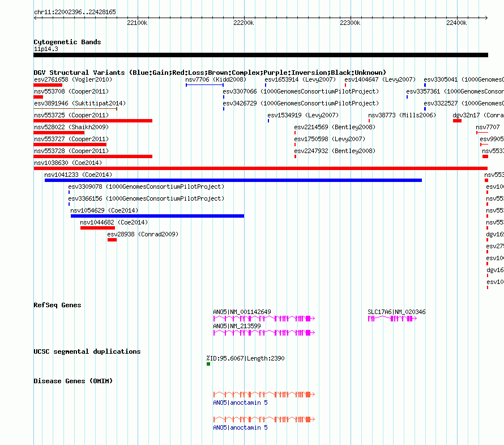Screen dimensions: 504x445
Task: Click the nsv553728 (Cooper2011) variant label
Action: (71, 151)
